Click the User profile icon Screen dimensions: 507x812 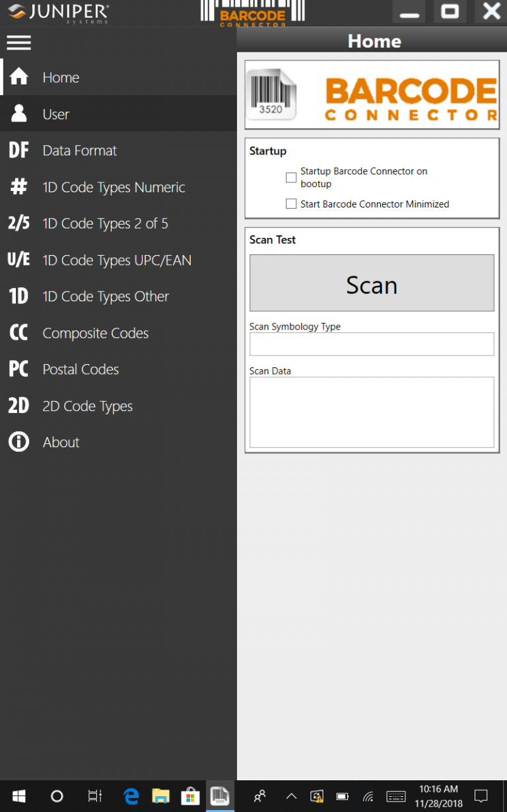18,114
